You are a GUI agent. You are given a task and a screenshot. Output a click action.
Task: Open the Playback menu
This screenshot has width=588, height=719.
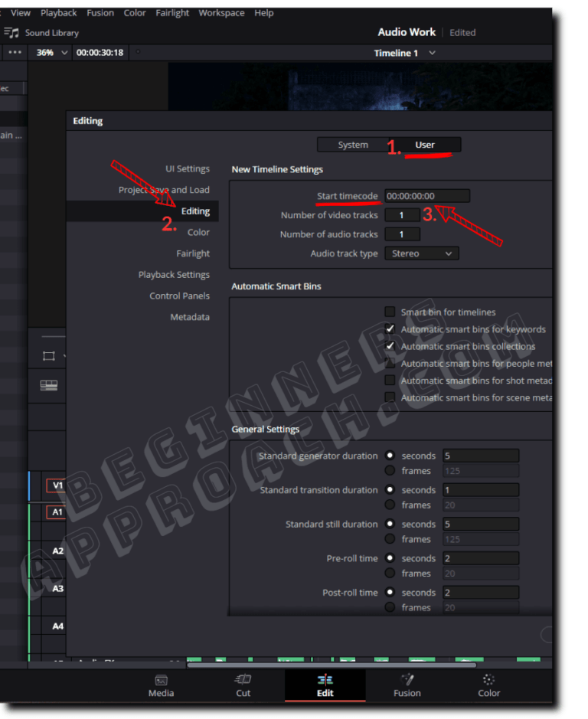click(x=58, y=13)
